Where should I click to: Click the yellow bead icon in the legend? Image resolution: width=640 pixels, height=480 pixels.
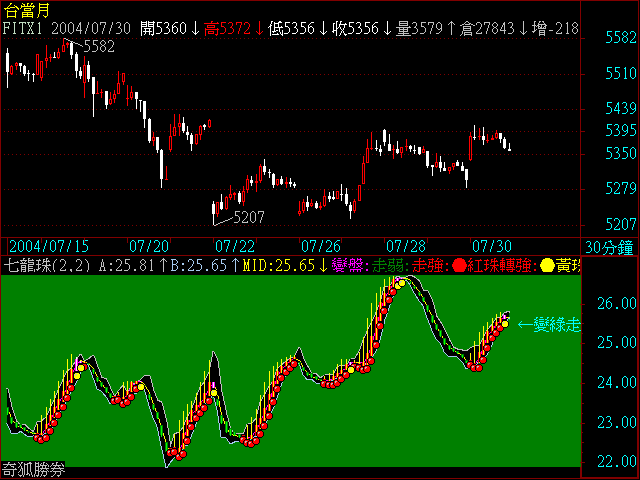pyautogui.click(x=547, y=266)
